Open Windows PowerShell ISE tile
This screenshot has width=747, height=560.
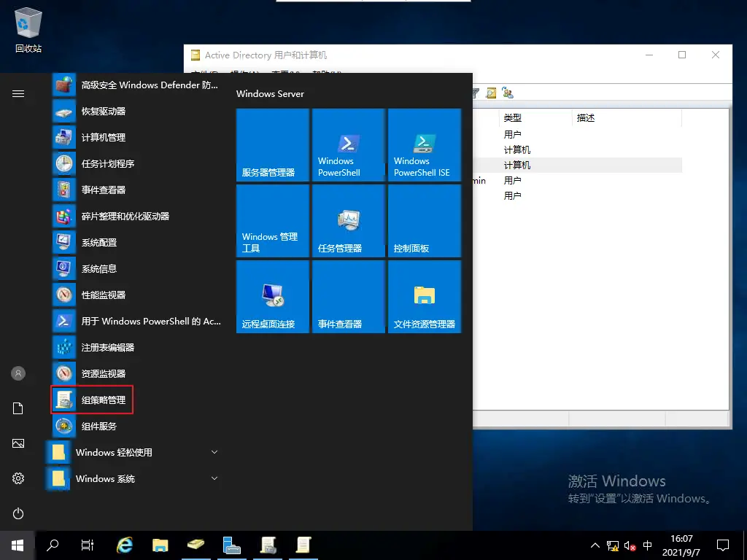(x=425, y=144)
